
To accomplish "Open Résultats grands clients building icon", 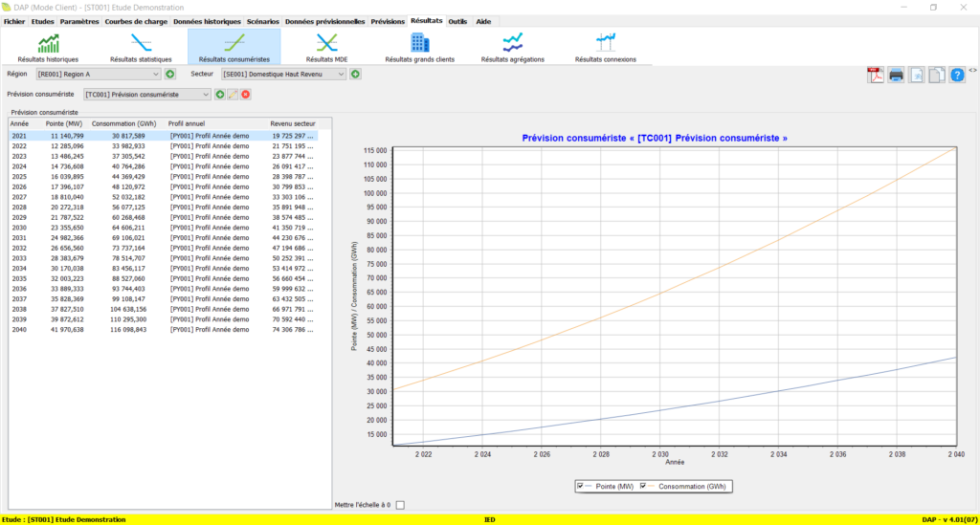I will (x=419, y=43).
